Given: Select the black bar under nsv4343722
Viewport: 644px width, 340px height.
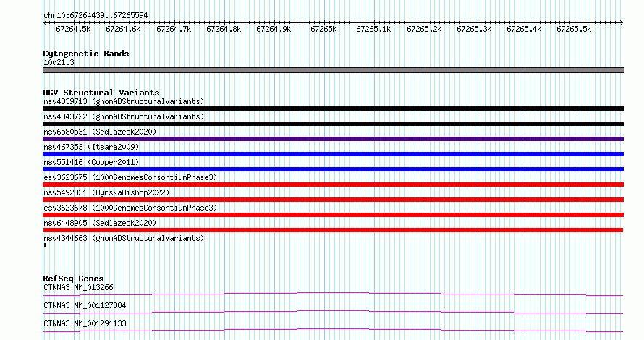Looking at the screenshot, I should tap(333, 124).
